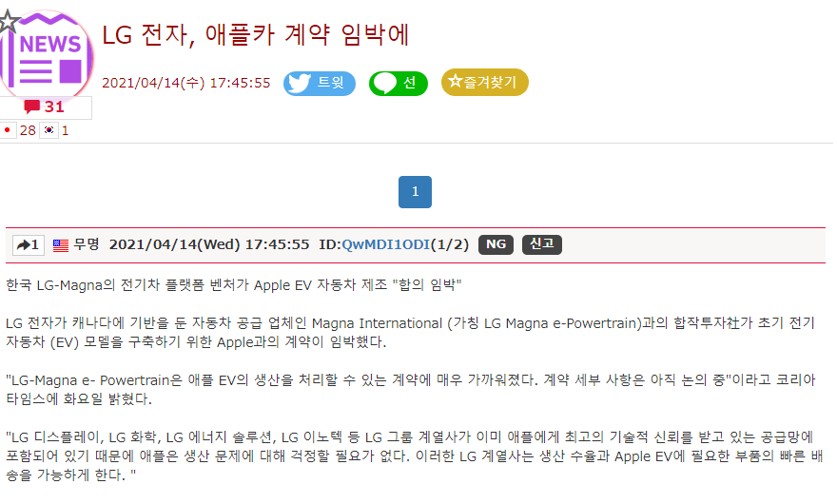Viewport: 837px width, 504px height.
Task: Go to page 1 in the pagination
Action: tap(415, 192)
